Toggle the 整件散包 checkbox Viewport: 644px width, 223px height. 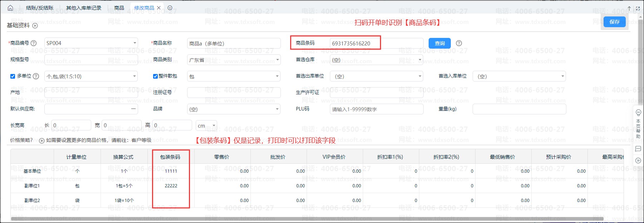155,76
